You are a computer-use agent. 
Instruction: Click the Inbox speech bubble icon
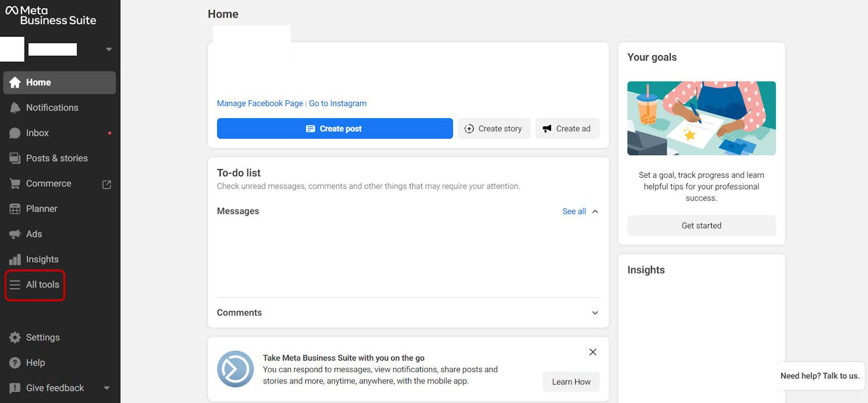tap(15, 133)
